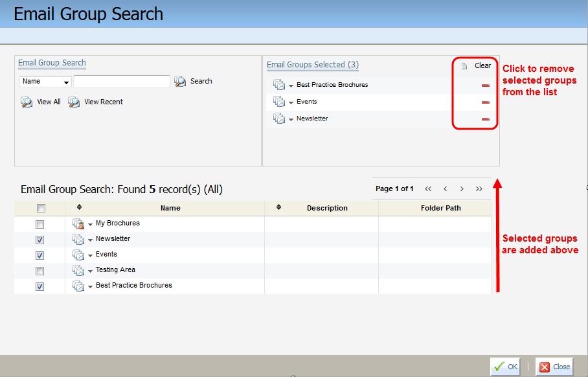
Task: Click the group icon beside Best Practice Brochures
Action: [x=278, y=84]
